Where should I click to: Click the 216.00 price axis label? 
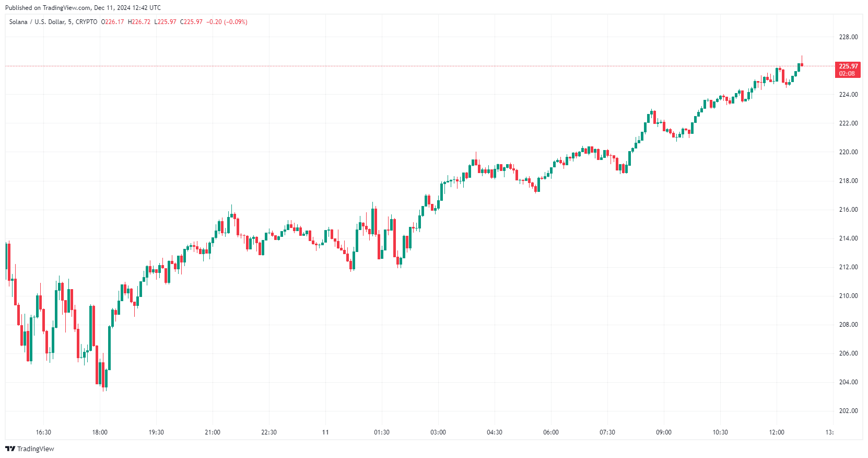(848, 210)
